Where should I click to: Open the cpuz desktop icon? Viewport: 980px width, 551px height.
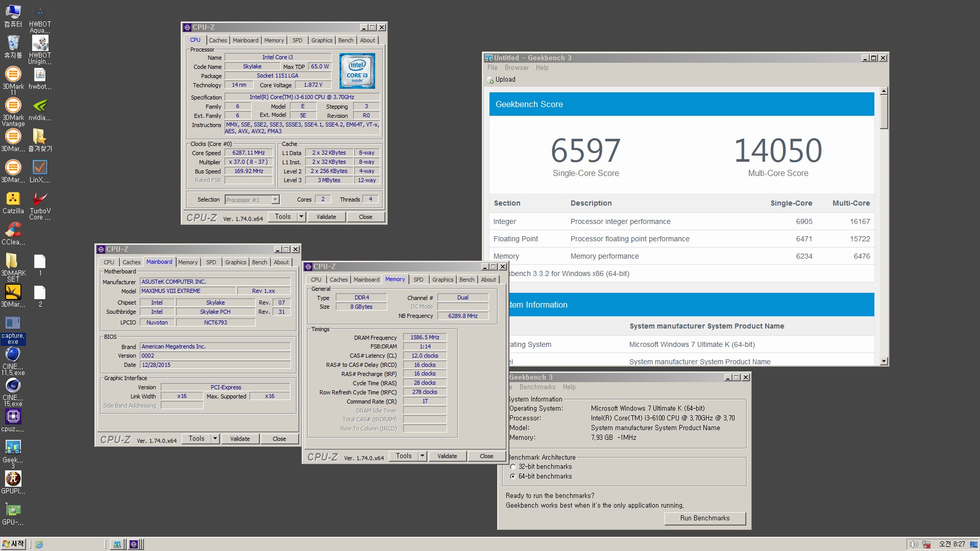(x=13, y=420)
